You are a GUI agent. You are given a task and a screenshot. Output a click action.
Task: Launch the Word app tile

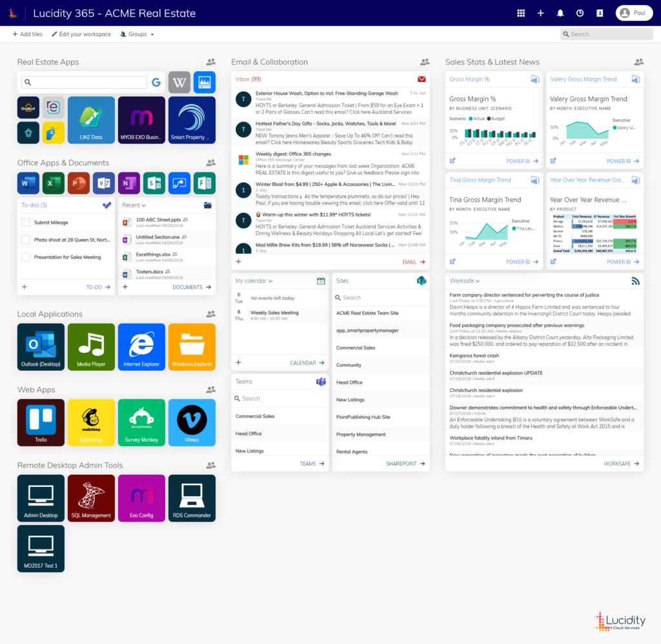tap(28, 183)
